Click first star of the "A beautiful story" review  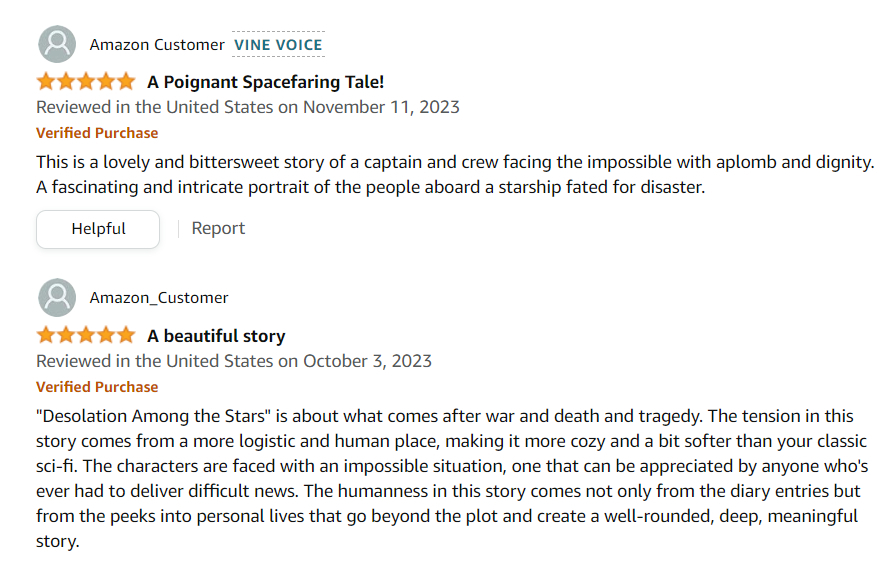point(46,336)
